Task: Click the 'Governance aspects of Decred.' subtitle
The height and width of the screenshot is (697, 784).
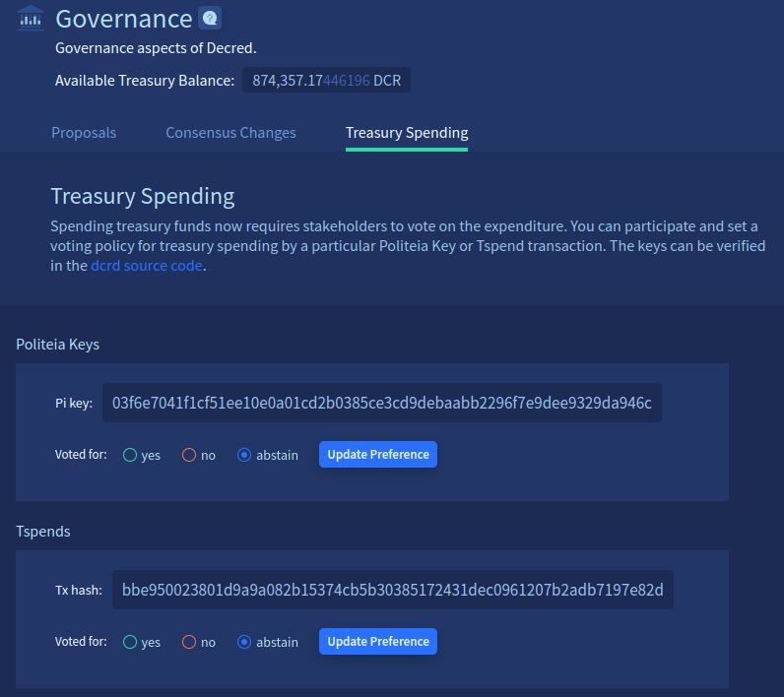Action: (156, 48)
